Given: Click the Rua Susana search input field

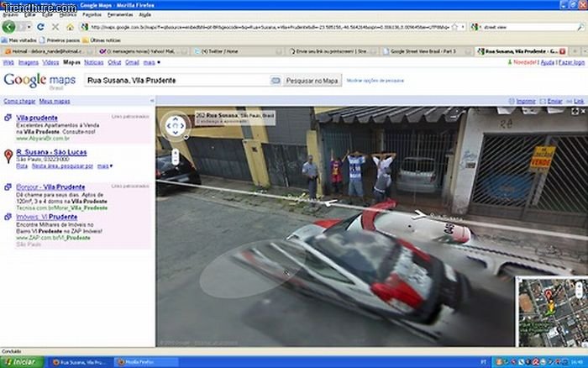Looking at the screenshot, I should pos(175,80).
